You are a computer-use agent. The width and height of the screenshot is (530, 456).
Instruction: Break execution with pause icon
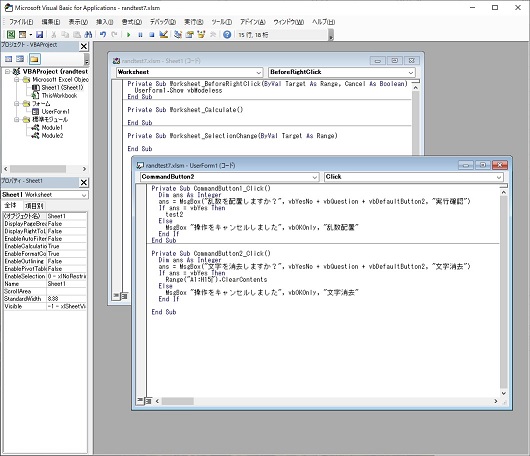[x=140, y=34]
